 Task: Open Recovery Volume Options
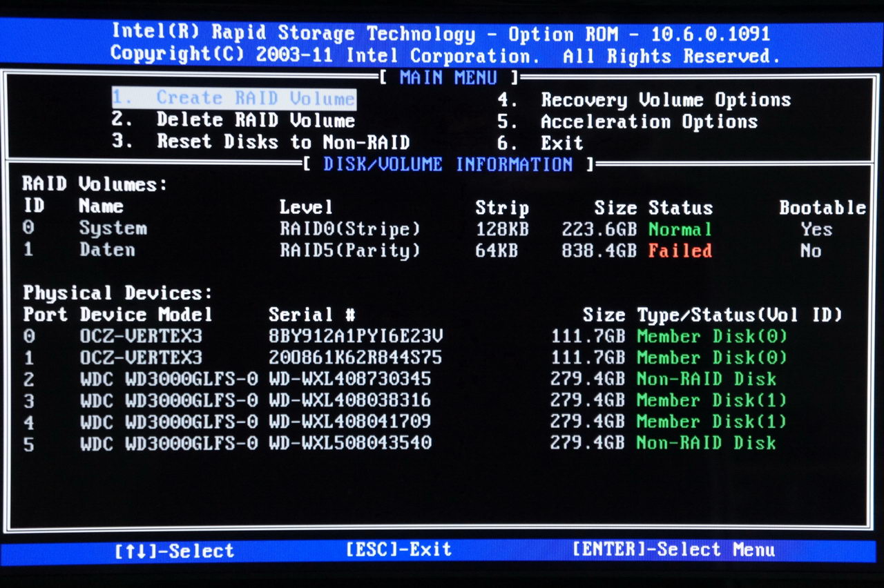(644, 100)
